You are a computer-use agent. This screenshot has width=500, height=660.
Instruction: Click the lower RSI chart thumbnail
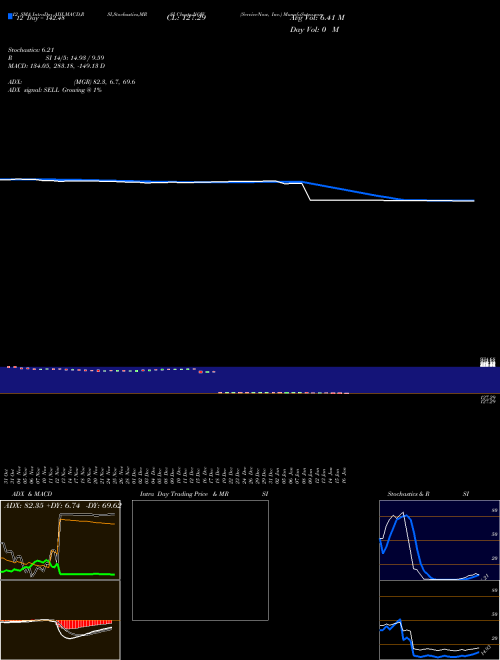pyautogui.click(x=439, y=620)
